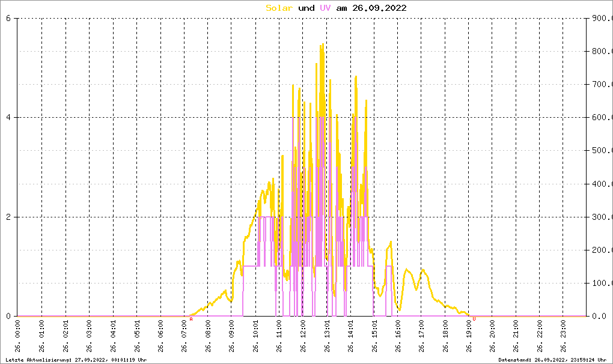Select the red sunrise marker "A" on the baseline

(x=191, y=319)
